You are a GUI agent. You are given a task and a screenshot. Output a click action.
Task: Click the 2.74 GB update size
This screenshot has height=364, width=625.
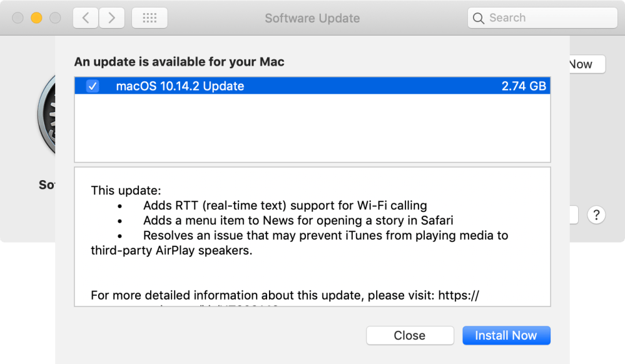tap(523, 86)
